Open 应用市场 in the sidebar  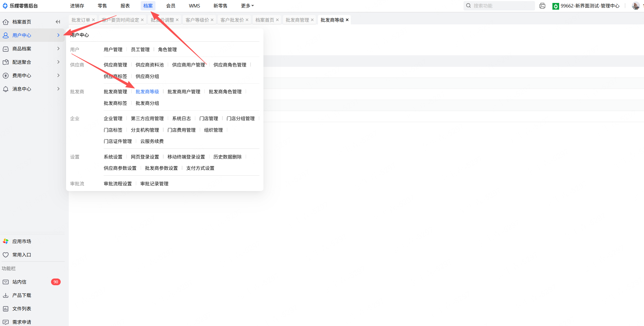pos(21,241)
